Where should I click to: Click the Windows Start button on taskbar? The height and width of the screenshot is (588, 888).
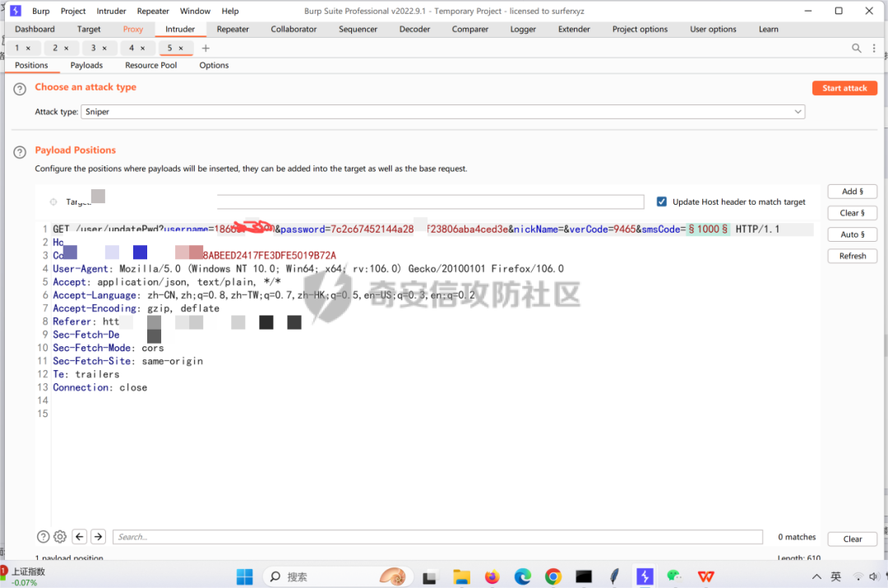pyautogui.click(x=245, y=576)
